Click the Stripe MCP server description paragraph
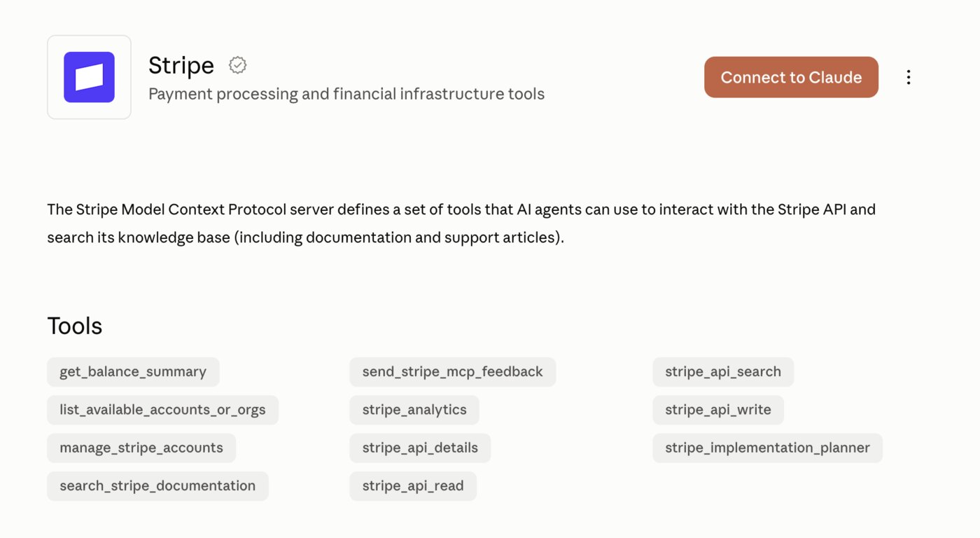The height and width of the screenshot is (538, 980). pyautogui.click(x=461, y=223)
